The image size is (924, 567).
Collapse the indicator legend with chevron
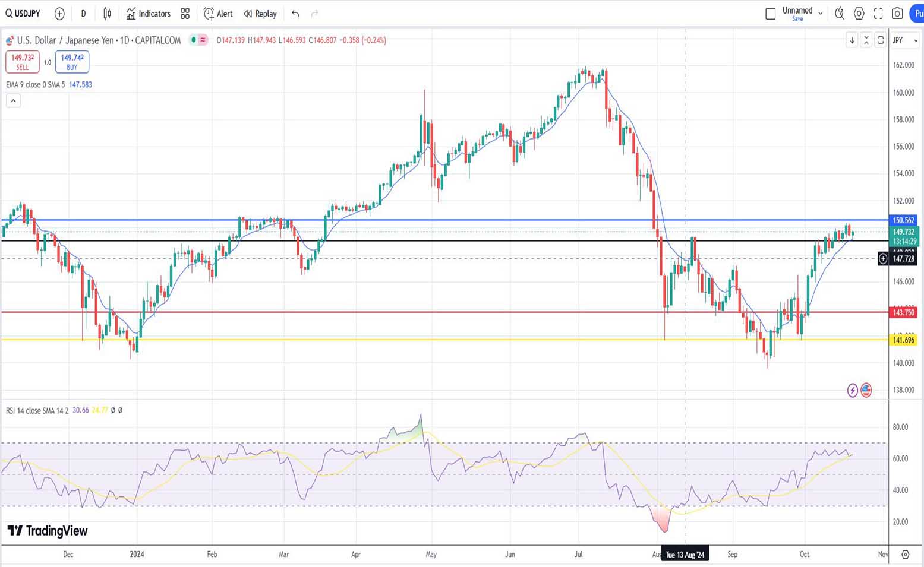[13, 101]
